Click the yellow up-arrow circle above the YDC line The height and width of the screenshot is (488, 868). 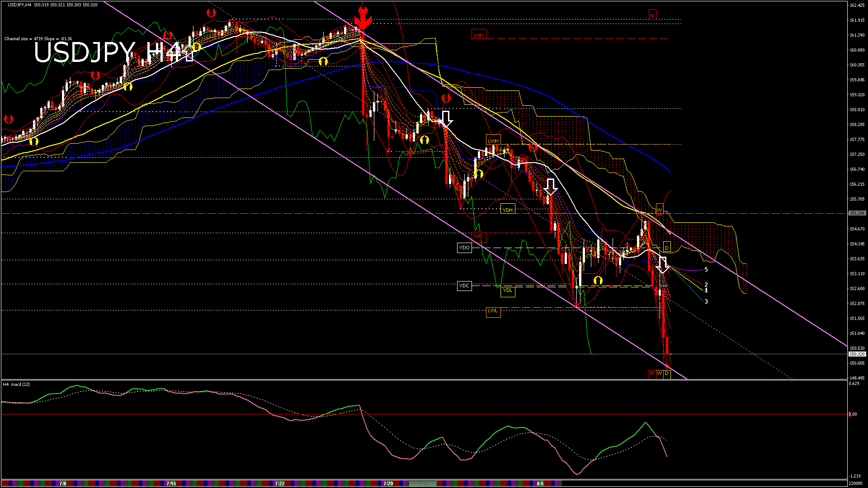598,281
